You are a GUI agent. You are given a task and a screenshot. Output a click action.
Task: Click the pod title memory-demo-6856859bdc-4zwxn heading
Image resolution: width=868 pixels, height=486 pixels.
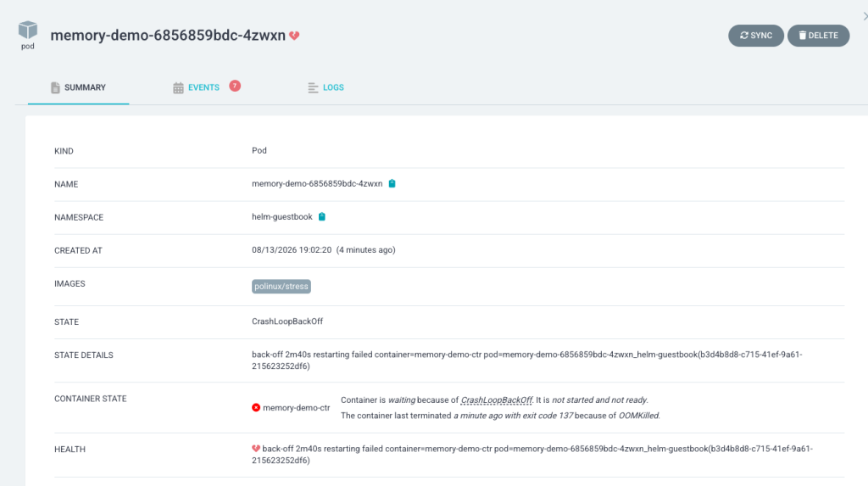168,36
